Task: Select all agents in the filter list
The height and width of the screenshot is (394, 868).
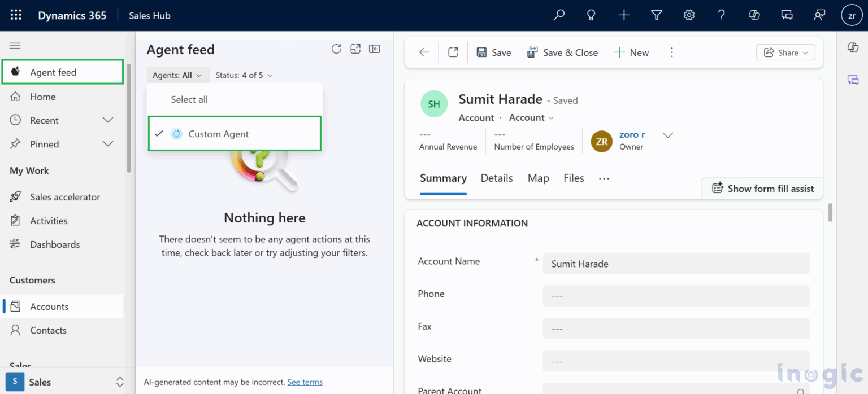Action: [x=189, y=99]
